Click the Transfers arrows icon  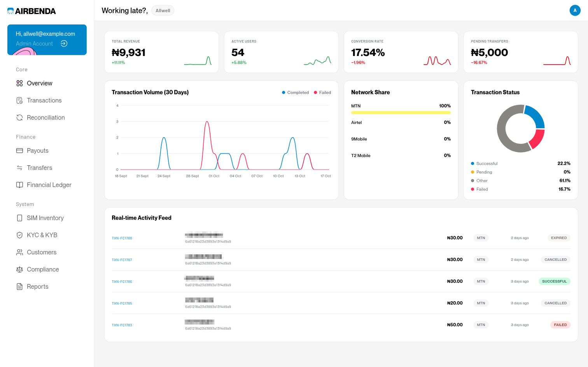[19, 168]
